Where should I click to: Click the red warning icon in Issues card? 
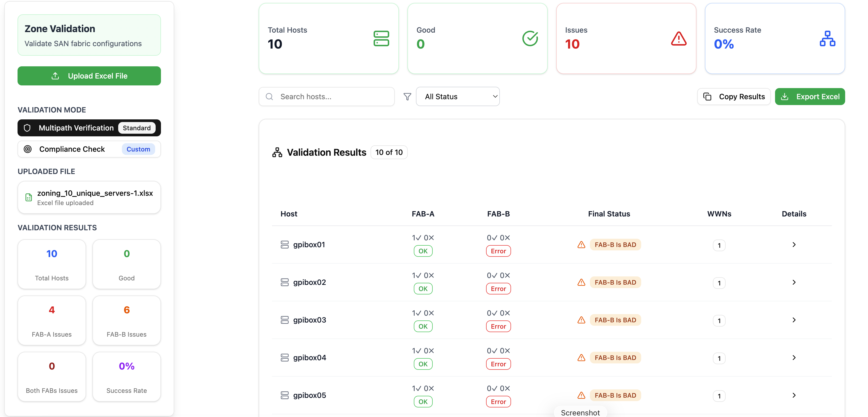tap(678, 39)
